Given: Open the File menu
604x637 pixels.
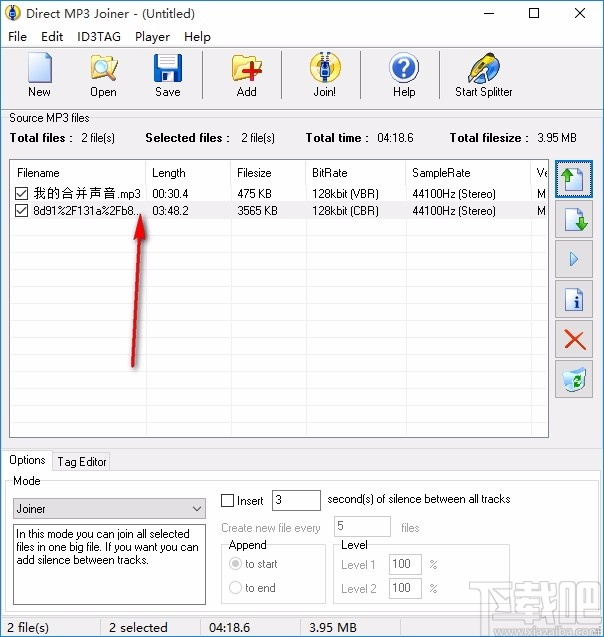Looking at the screenshot, I should click(17, 37).
